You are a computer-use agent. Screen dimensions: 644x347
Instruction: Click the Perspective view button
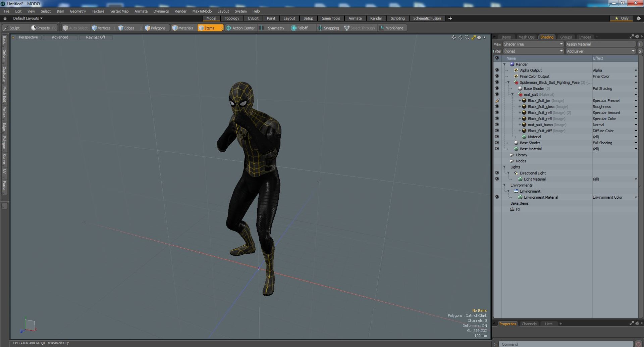[x=29, y=37]
